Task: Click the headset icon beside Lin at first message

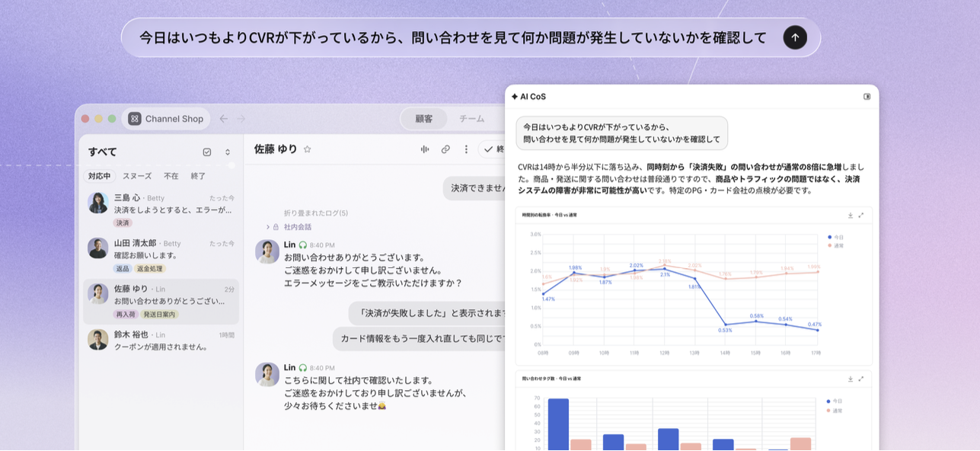Action: pos(302,245)
